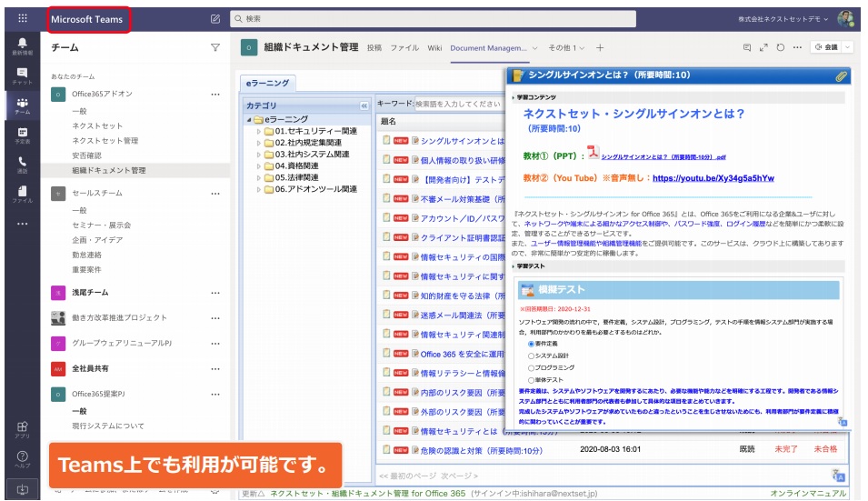This screenshot has height=501, width=868.
Task: Open the Activity bell in the sidebar
Action: [22, 45]
